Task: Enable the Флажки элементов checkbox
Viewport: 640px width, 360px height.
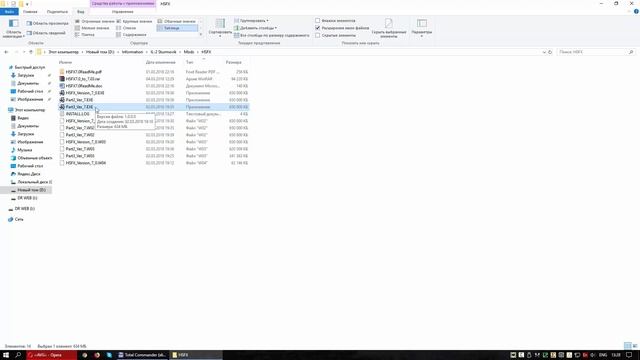Action: click(318, 20)
